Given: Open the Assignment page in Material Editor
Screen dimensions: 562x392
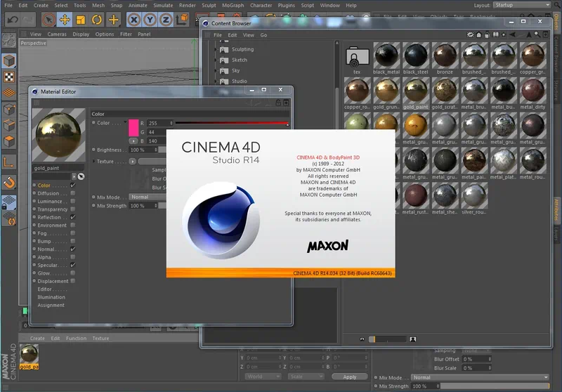Looking at the screenshot, I should [x=51, y=306].
